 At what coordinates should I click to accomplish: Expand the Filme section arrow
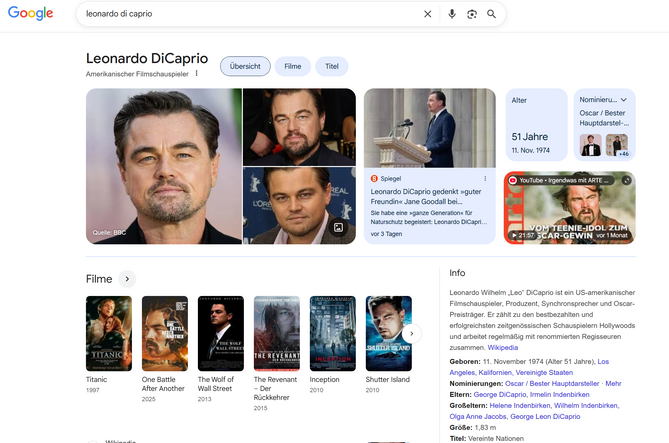[127, 279]
